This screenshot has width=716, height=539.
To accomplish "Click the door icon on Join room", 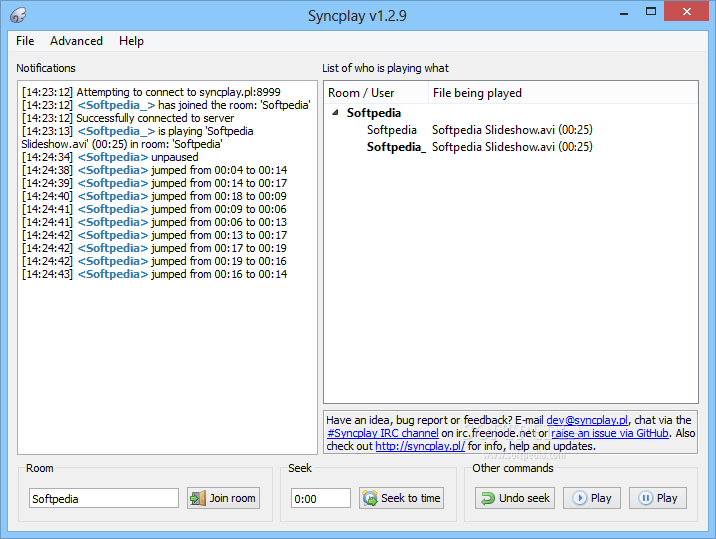I will pyautogui.click(x=198, y=498).
